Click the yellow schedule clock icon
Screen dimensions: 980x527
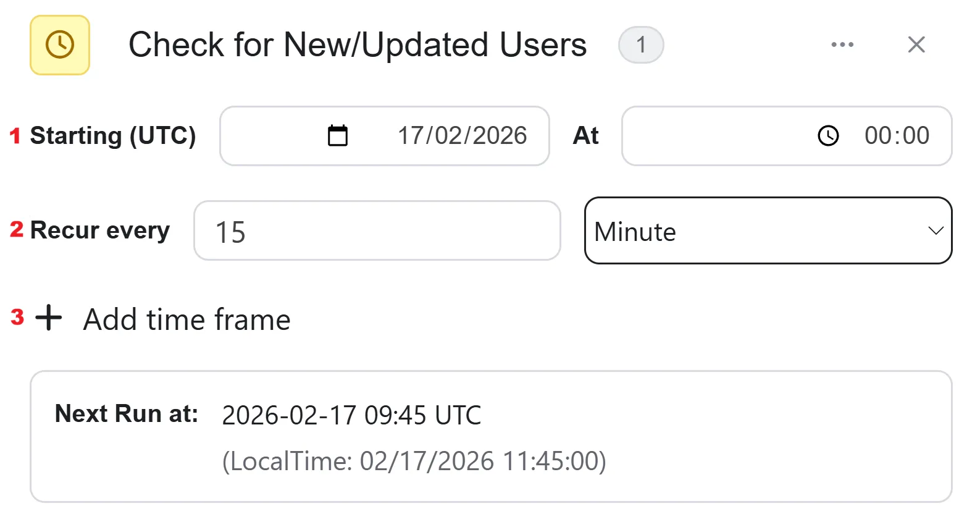60,45
